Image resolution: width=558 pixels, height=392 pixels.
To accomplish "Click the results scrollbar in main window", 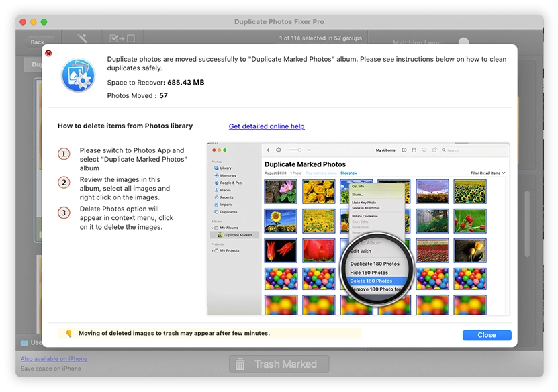I will click(527, 224).
